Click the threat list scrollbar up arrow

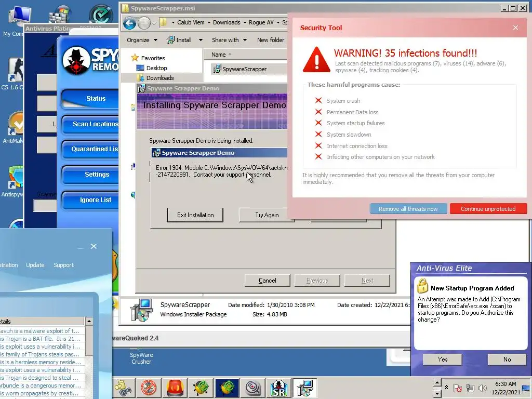(89, 321)
